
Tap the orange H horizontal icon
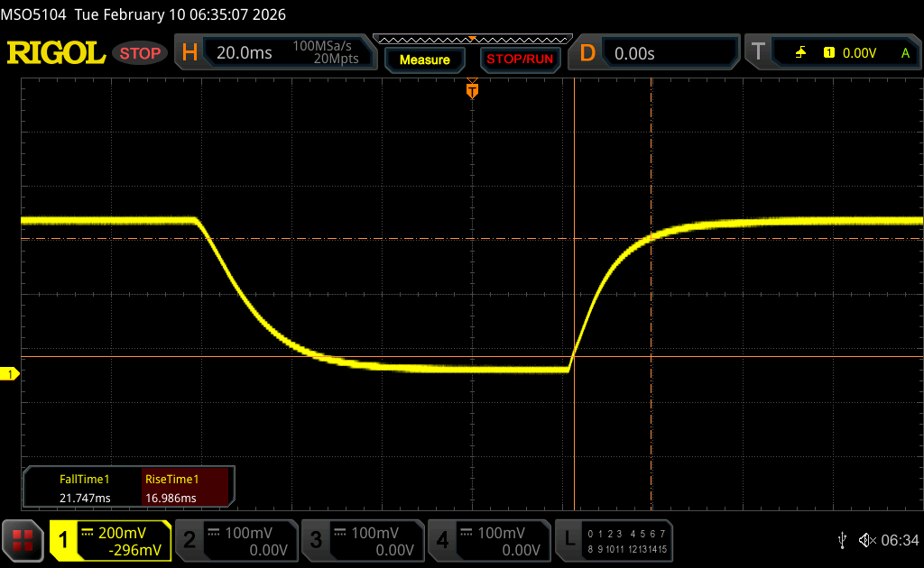point(189,53)
